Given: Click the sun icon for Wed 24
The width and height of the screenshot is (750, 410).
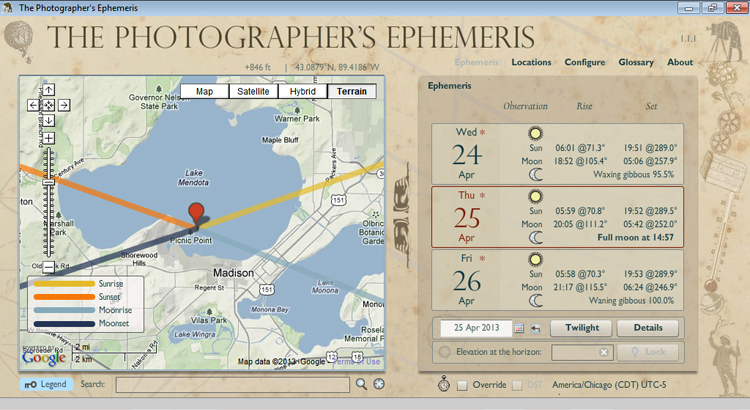Looking at the screenshot, I should 535,133.
